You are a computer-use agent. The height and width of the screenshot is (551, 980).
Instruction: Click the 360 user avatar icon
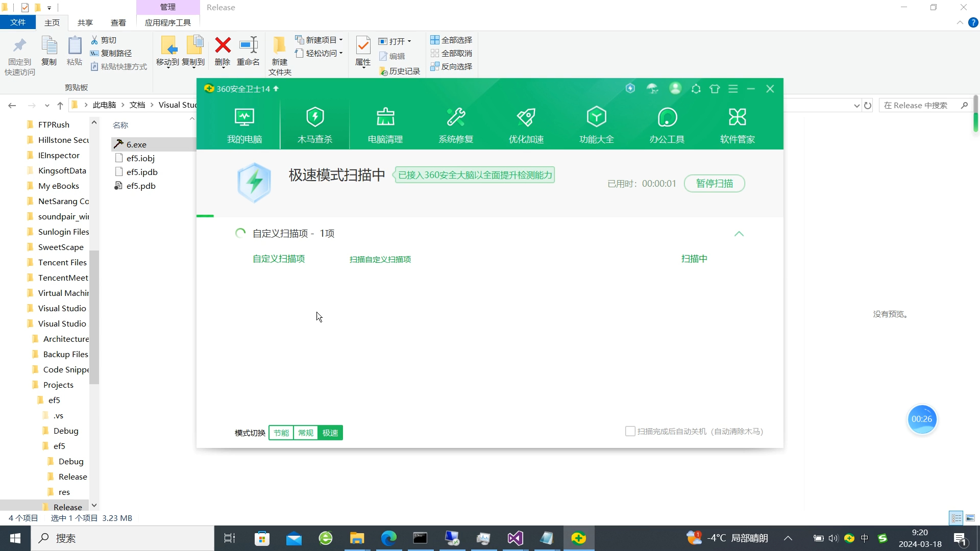point(675,88)
